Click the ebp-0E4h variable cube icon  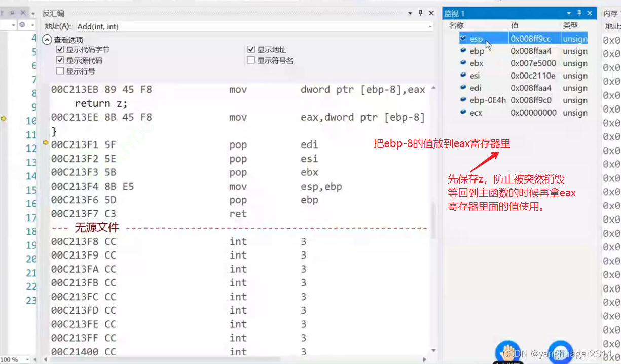(463, 100)
